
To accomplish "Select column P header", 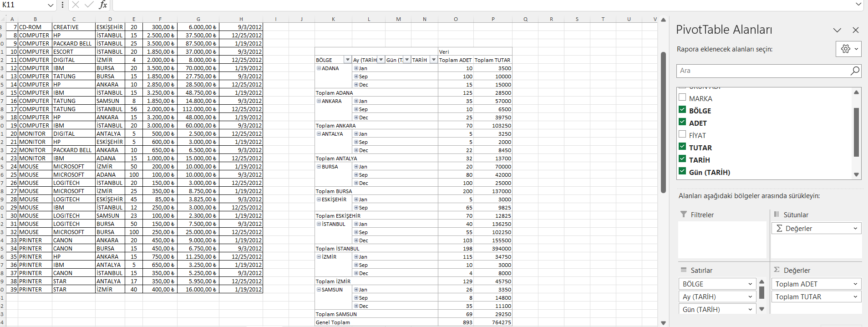I will 493,19.
